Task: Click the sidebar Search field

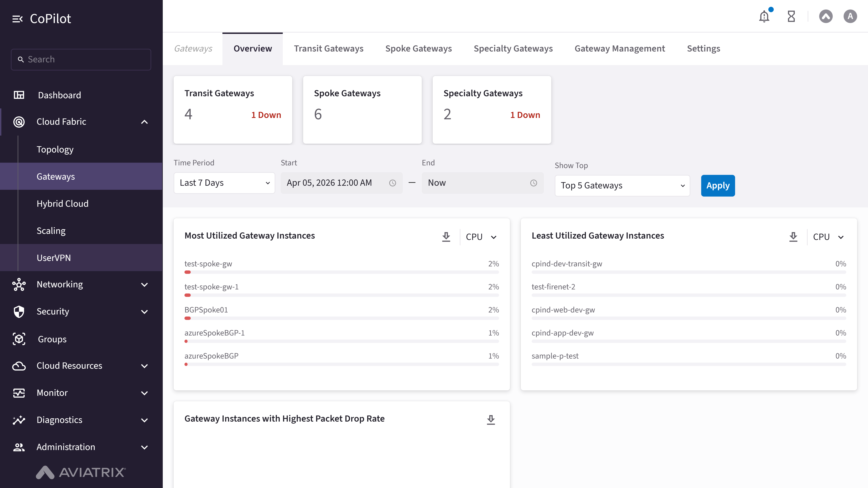Action: click(x=81, y=60)
